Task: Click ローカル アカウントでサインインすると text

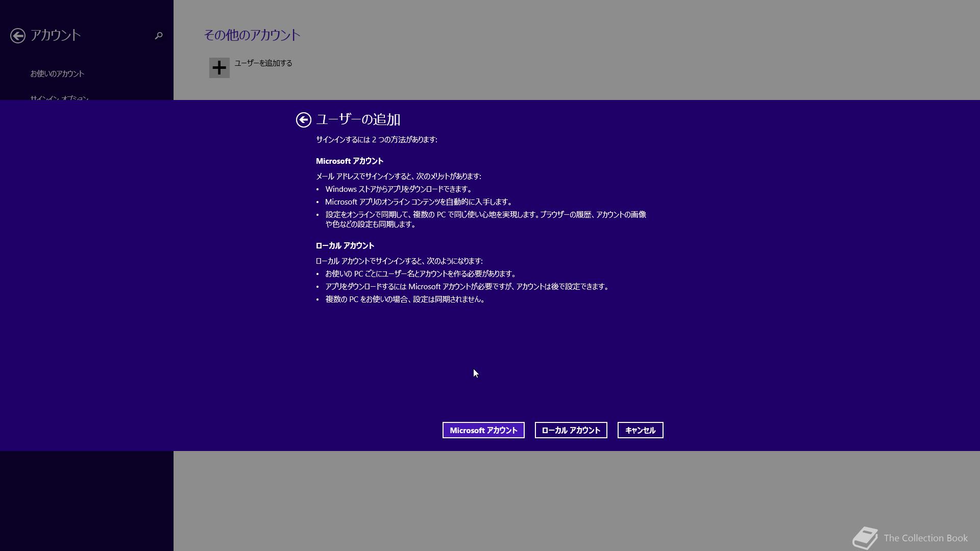Action: coord(399,261)
